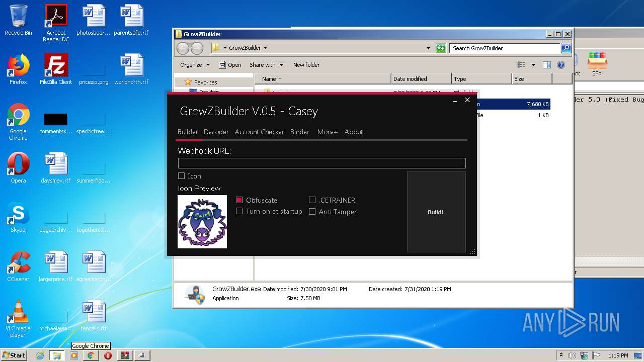Viewport: 644px width, 362px height.
Task: Click the Start button
Action: (x=14, y=355)
